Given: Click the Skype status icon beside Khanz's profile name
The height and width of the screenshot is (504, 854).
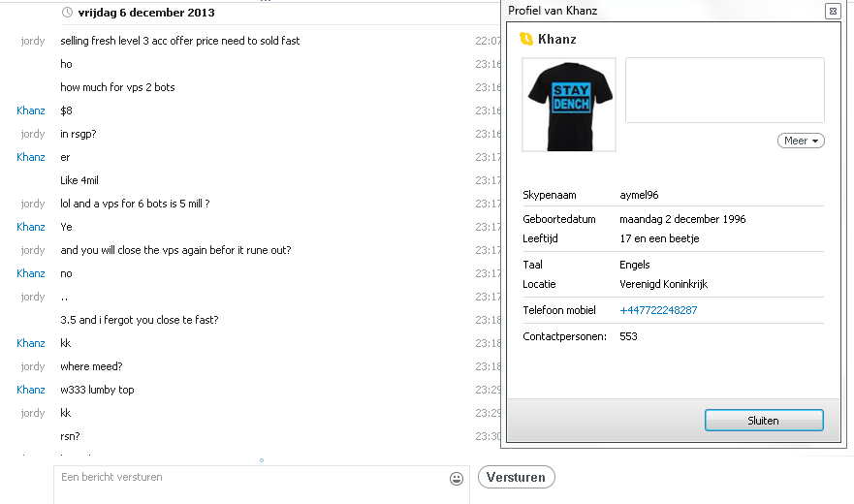Looking at the screenshot, I should click(526, 39).
